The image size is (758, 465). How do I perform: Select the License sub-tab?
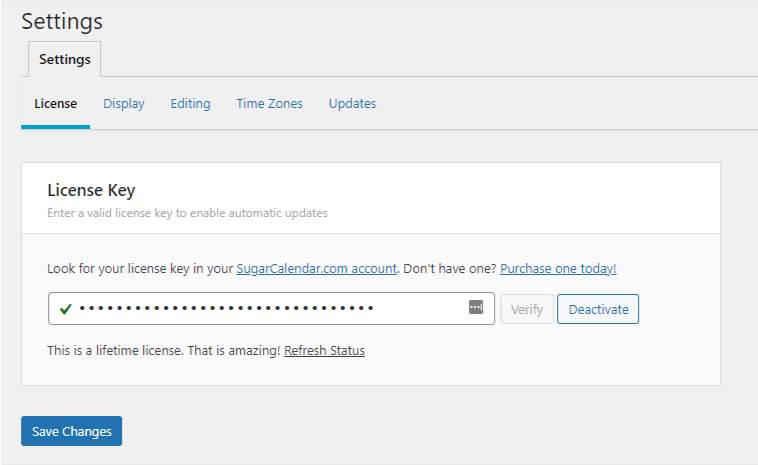point(55,104)
